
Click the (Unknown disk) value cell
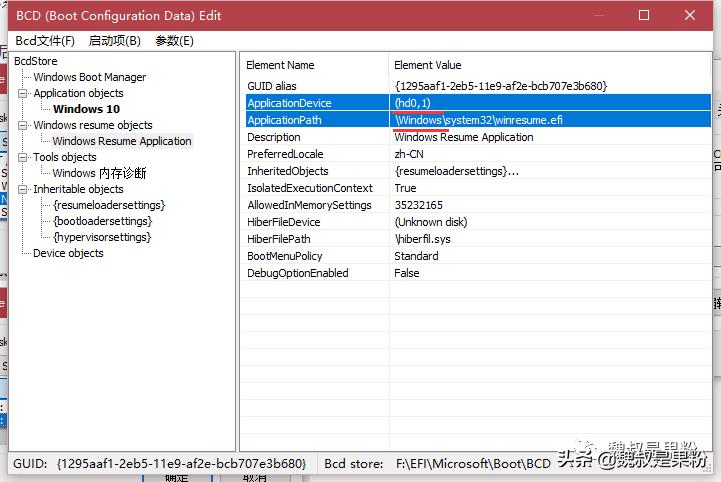point(430,222)
